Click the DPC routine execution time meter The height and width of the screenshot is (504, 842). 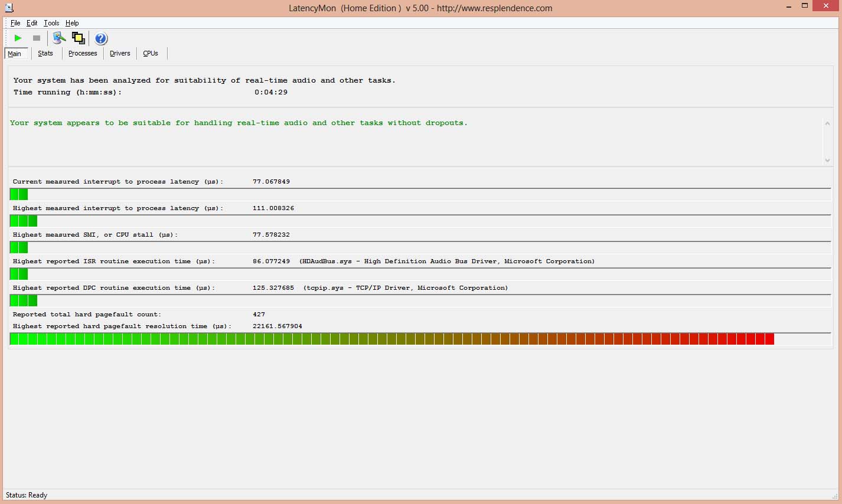tap(420, 300)
